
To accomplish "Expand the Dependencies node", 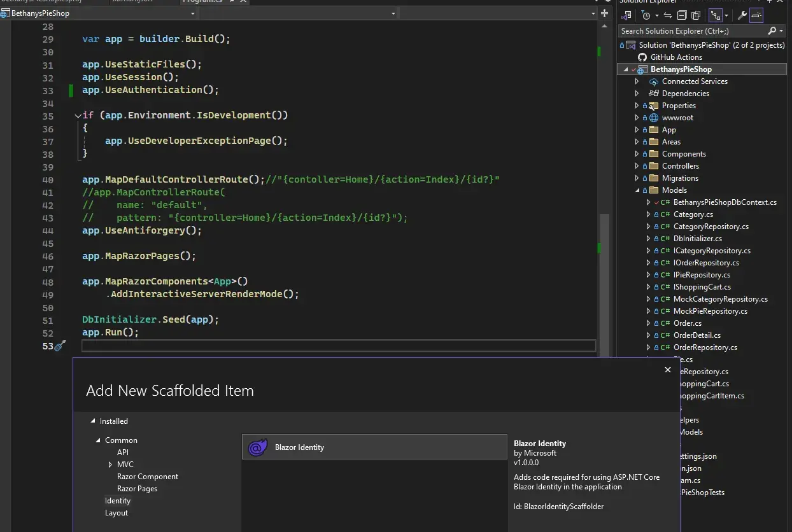I will [637, 94].
